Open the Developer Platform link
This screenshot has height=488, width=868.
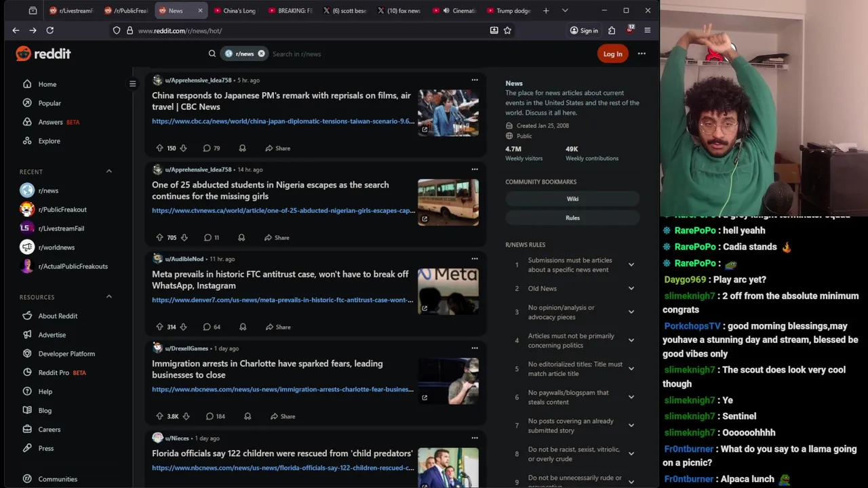66,354
